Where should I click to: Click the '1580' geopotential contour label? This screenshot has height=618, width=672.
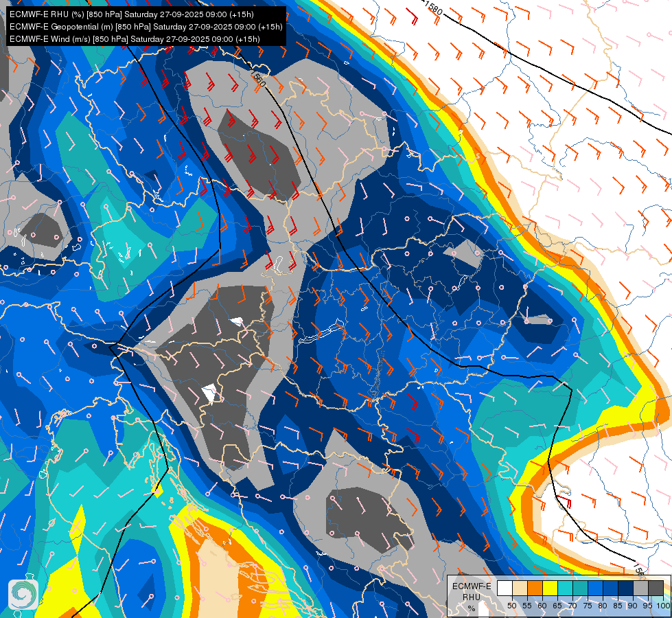tap(432, 8)
